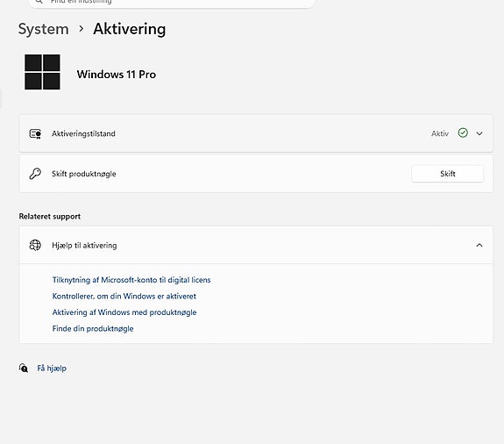Click the Aktiveringstilstand row label
This screenshot has height=444, width=504.
pos(83,133)
